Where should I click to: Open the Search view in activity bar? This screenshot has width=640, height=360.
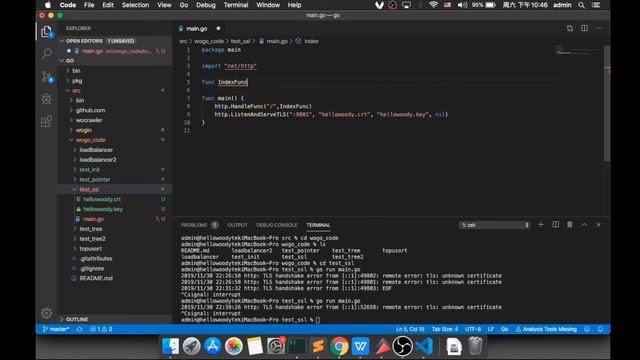pos(47,53)
